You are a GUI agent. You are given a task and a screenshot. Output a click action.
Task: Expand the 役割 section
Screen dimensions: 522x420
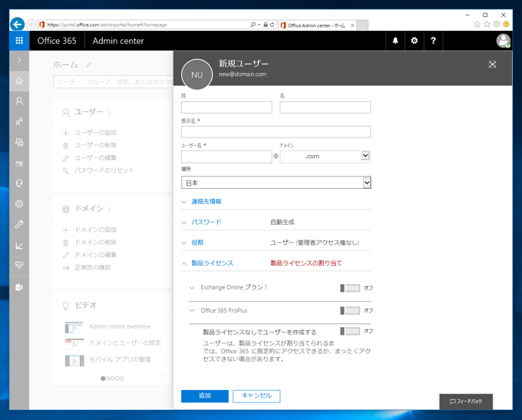197,243
